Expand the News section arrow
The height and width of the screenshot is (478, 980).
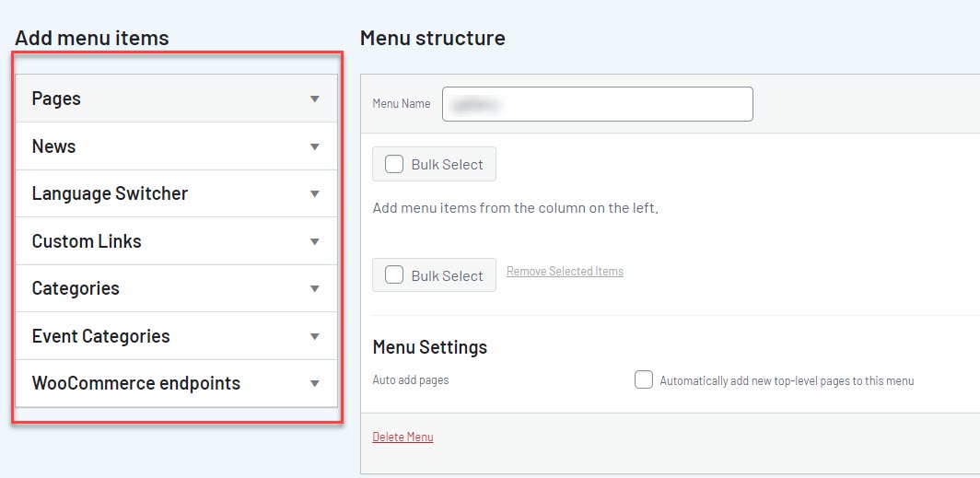coord(315,147)
